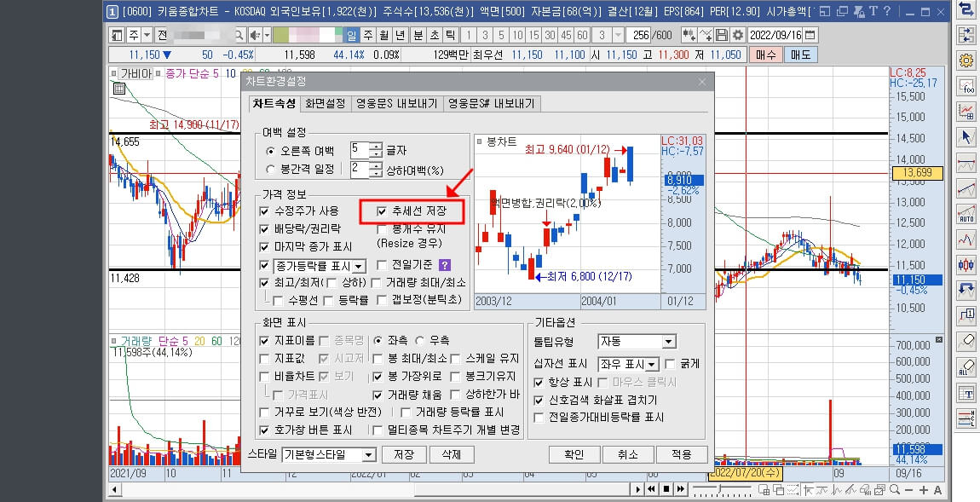Switch to the 화면설정 tab
The width and height of the screenshot is (980, 502).
(325, 104)
